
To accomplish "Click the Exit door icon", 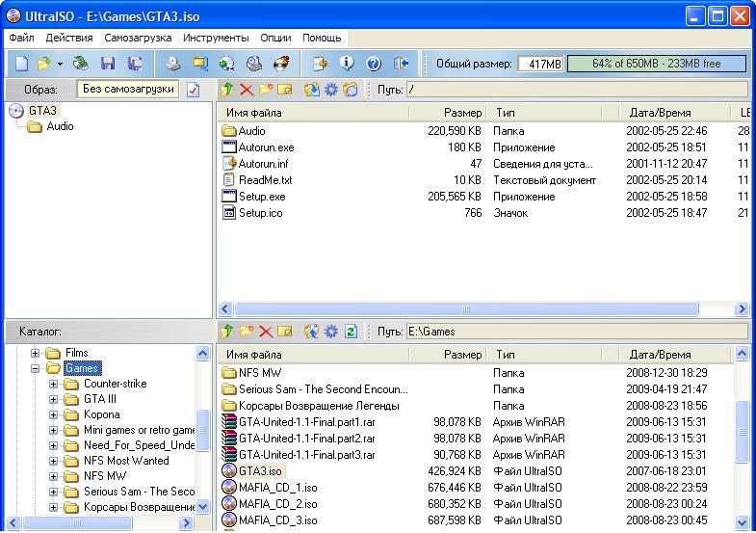I will tap(402, 64).
